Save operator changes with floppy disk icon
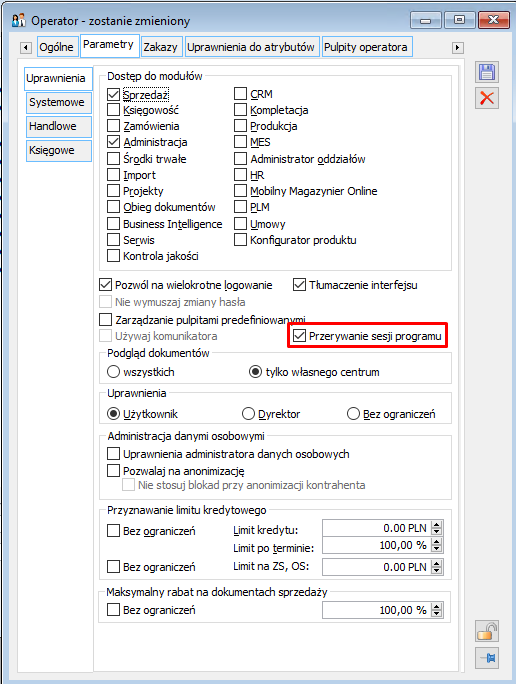516x684 pixels. 487,72
